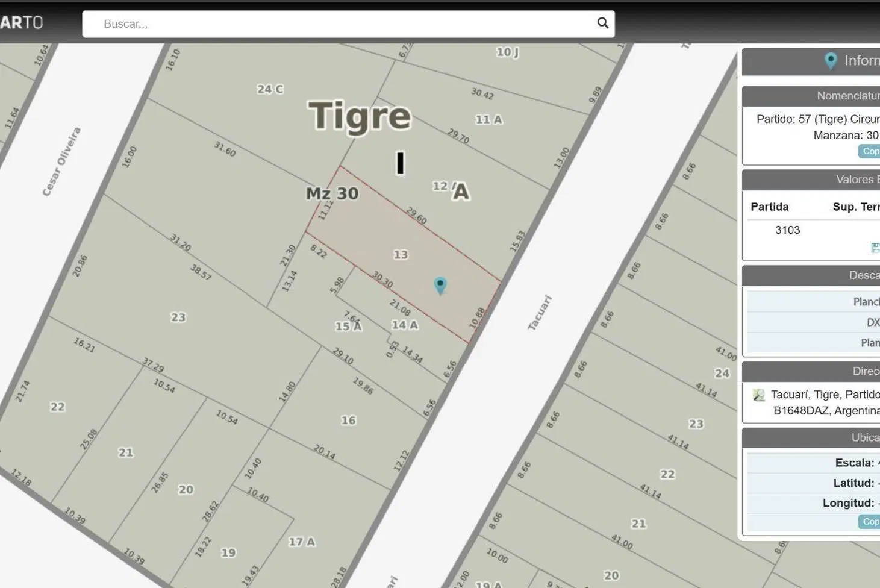Click the Ubica section header
The height and width of the screenshot is (588, 880).
point(811,437)
